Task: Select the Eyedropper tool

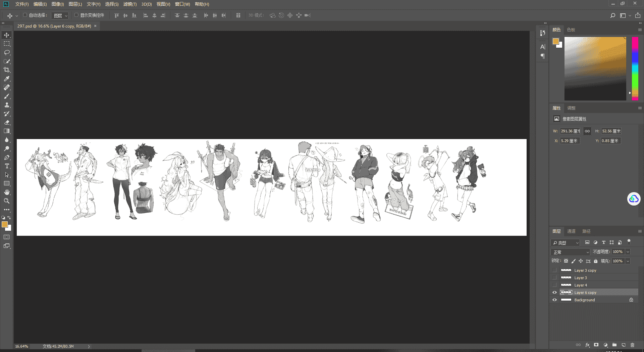Action: point(7,79)
